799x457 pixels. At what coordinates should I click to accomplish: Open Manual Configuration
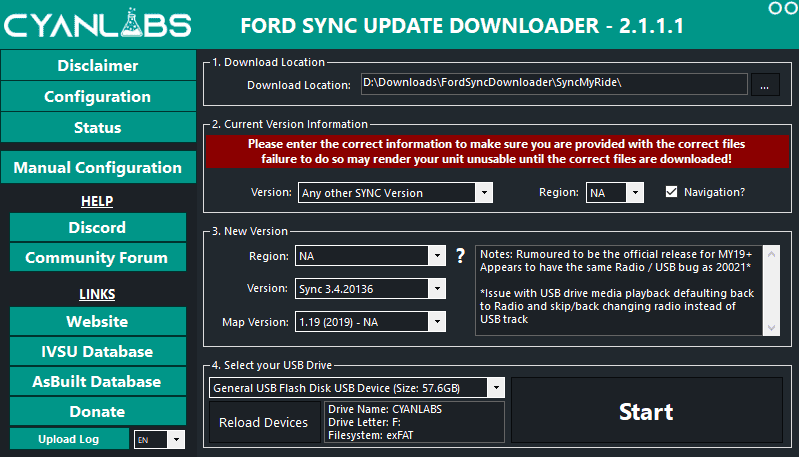click(98, 167)
